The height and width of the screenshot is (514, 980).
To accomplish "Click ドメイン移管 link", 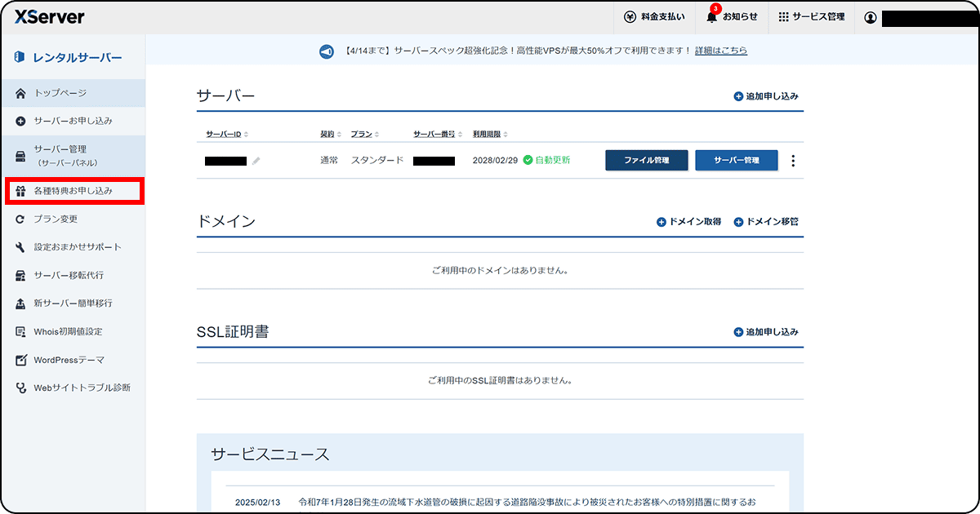I will 766,222.
